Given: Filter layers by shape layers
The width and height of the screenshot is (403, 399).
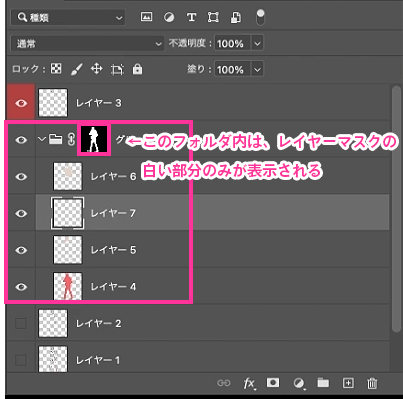Looking at the screenshot, I should coord(213,17).
